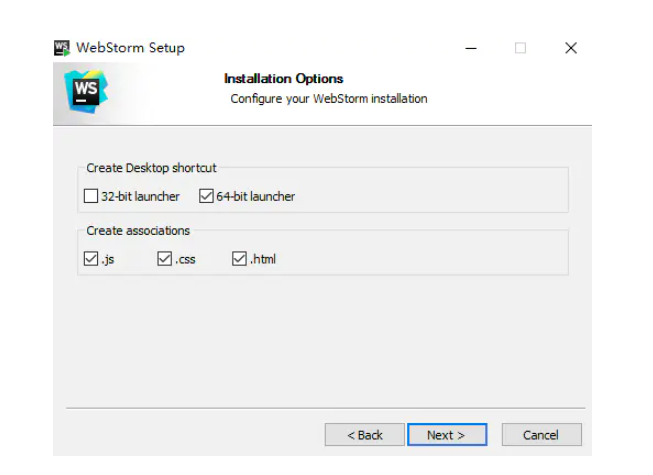This screenshot has width=653, height=475.
Task: Minimize the WebStorm Setup window
Action: [471, 48]
